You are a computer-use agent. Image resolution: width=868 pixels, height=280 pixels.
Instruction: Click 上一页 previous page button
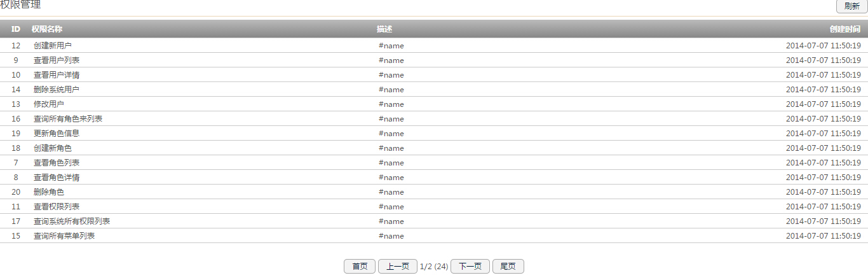tap(398, 267)
